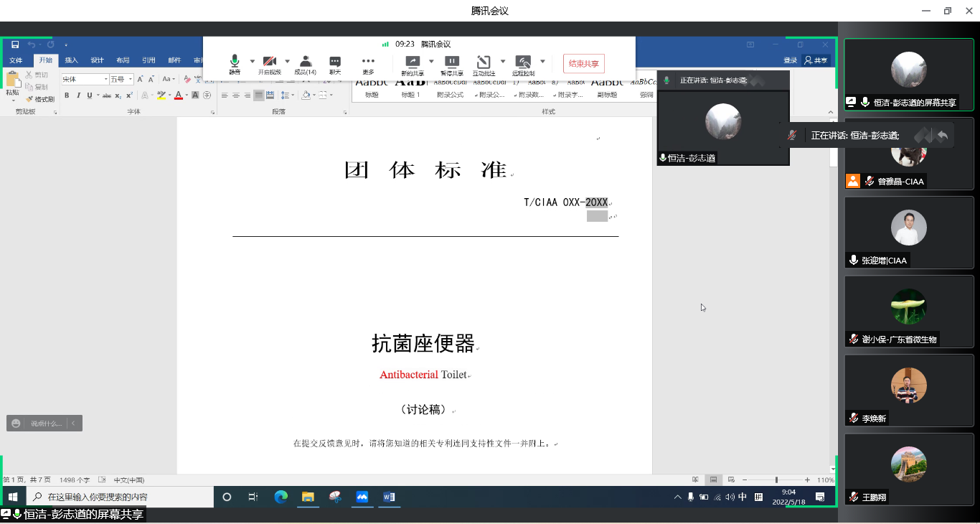Click zoom out minus button in status bar

pos(745,479)
